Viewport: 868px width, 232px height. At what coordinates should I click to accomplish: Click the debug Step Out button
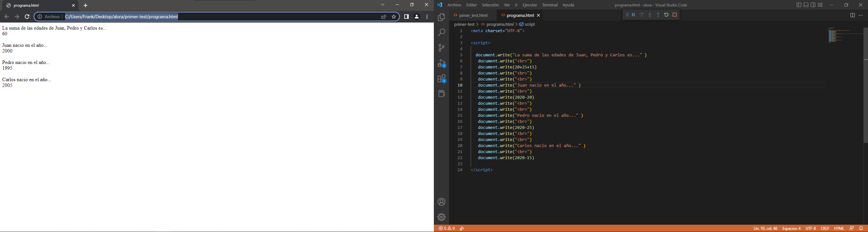click(658, 15)
